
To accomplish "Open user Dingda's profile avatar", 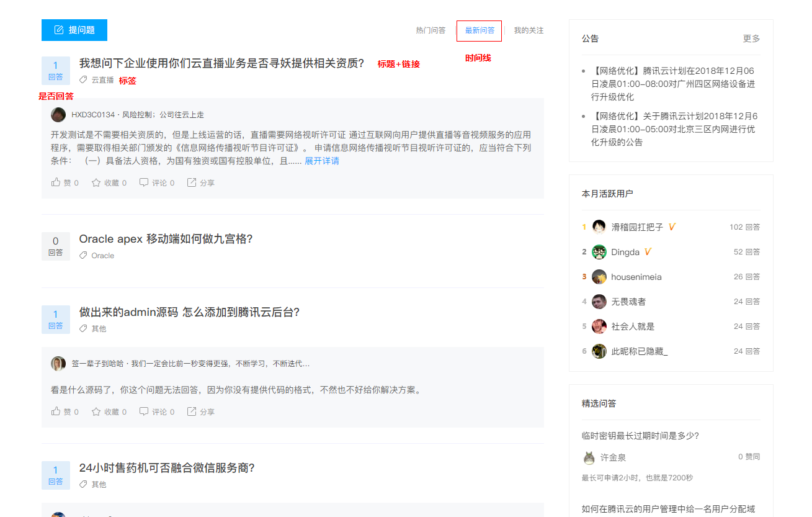I will tap(599, 252).
